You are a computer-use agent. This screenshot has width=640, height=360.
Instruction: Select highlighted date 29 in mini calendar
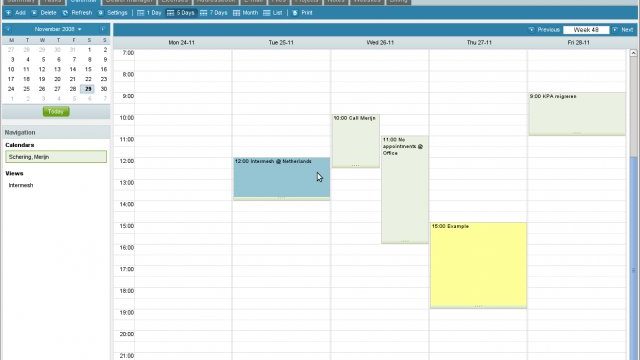click(x=88, y=89)
